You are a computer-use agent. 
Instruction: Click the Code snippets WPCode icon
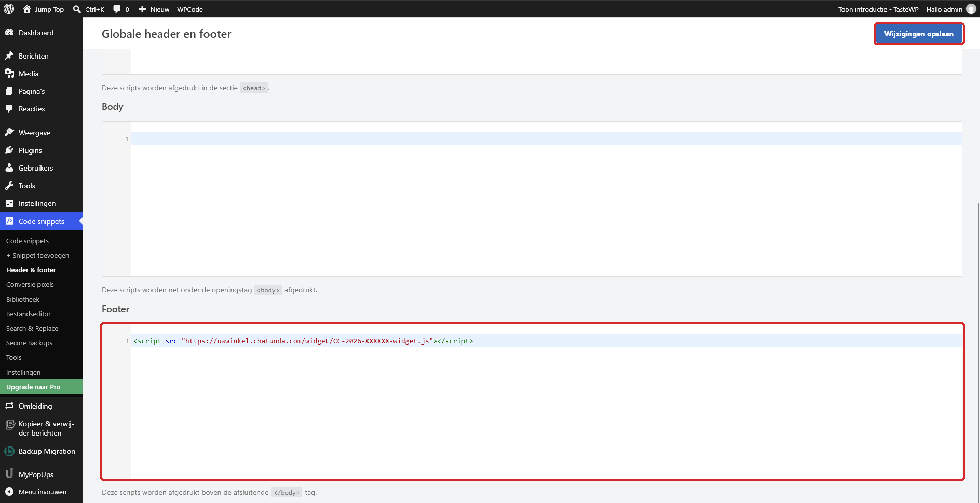point(9,221)
